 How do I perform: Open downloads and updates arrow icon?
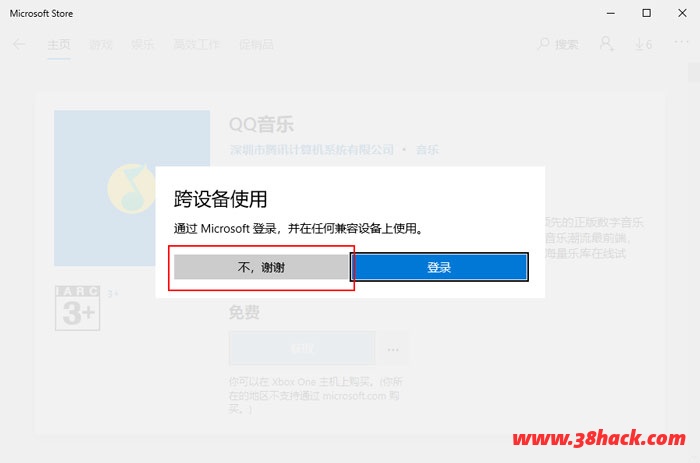643,45
